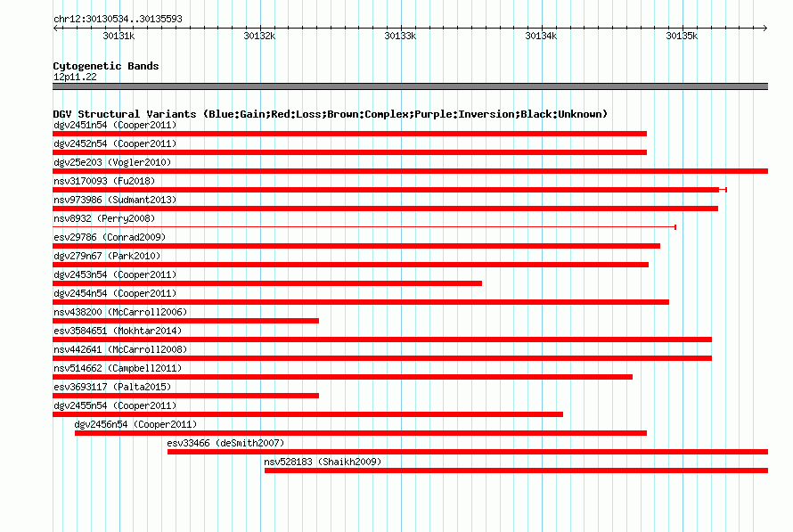Click the nsv3170093 (Fu2018) label
Viewport: 793px width, 532px height.
[x=104, y=181]
